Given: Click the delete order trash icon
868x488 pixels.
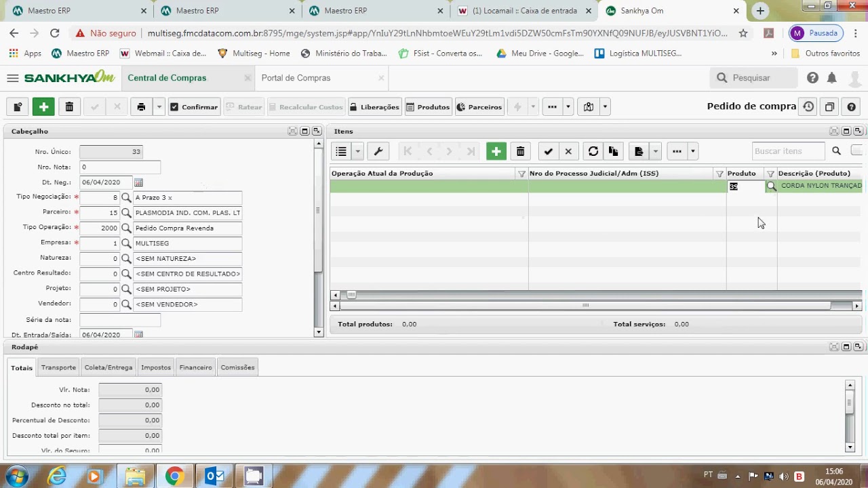Looking at the screenshot, I should point(69,106).
